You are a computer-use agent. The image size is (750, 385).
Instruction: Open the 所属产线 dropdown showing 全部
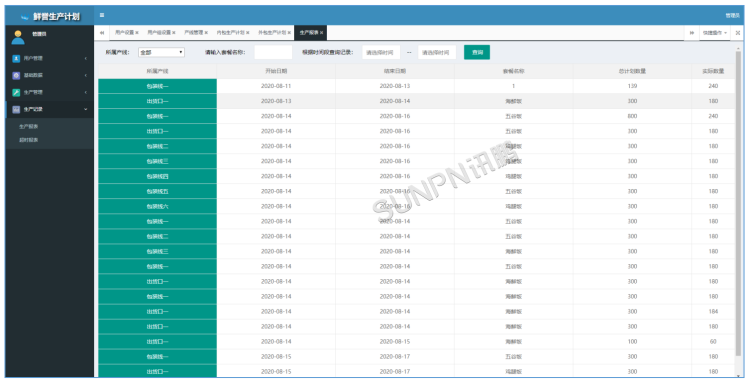[x=161, y=53]
